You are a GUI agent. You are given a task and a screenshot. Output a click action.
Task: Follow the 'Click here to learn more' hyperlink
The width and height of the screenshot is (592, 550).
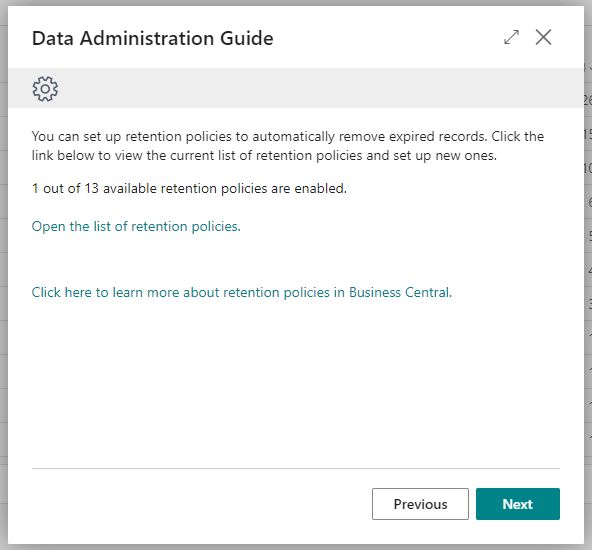tap(242, 293)
